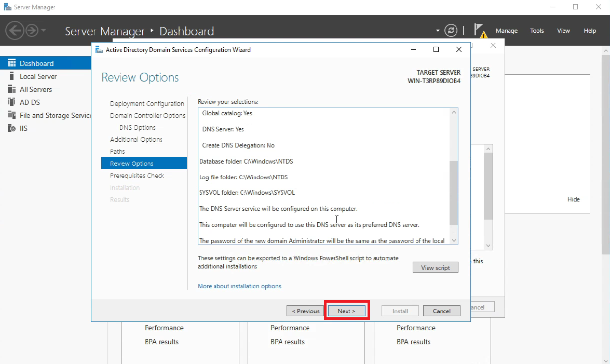
Task: Refresh Server Manager with the refresh icon
Action: pyautogui.click(x=451, y=30)
